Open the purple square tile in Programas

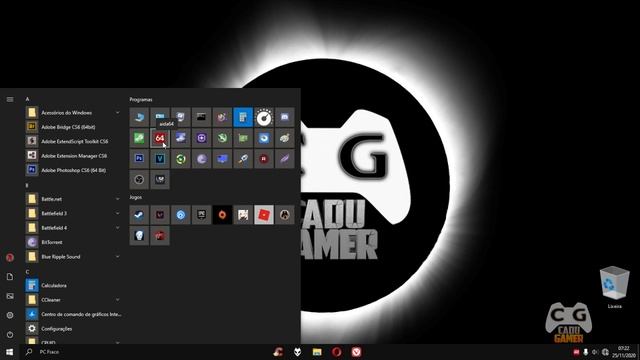click(202, 138)
